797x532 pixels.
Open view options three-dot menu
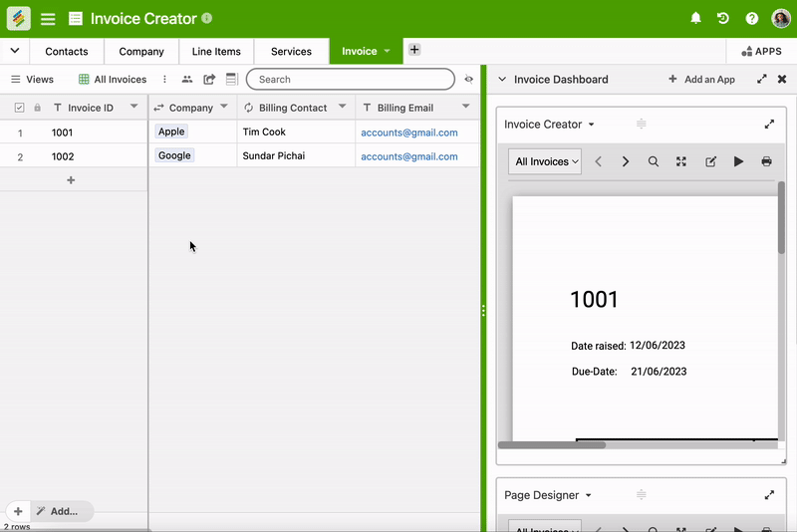coord(164,80)
